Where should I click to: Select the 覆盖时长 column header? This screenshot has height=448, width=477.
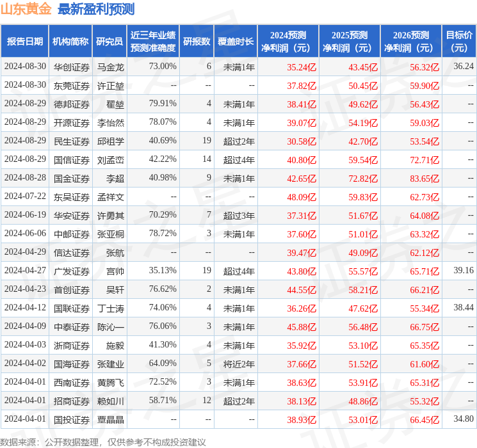pyautogui.click(x=236, y=42)
